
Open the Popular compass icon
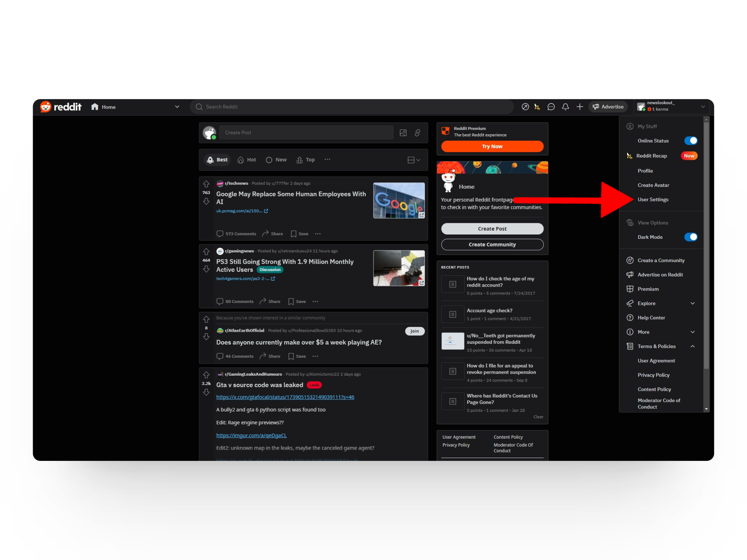525,107
